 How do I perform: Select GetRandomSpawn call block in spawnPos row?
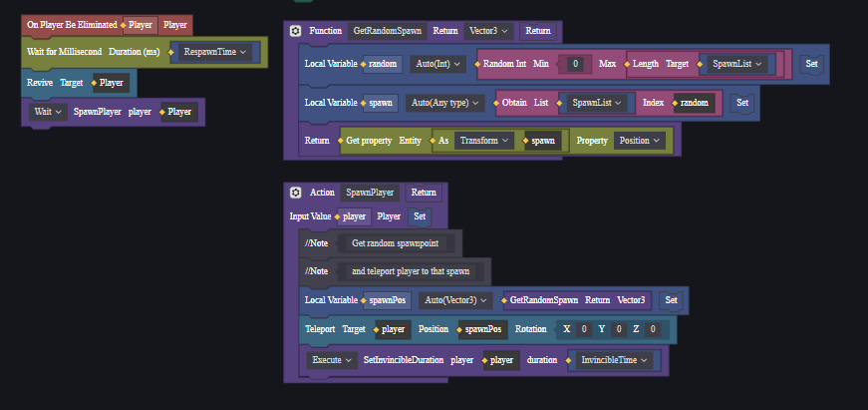point(577,299)
